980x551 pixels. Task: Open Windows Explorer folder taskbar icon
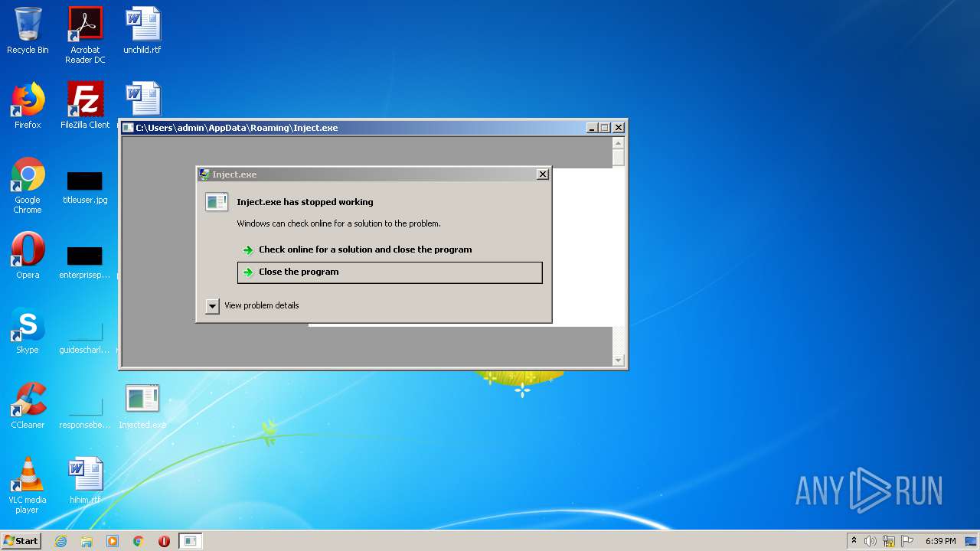(87, 541)
